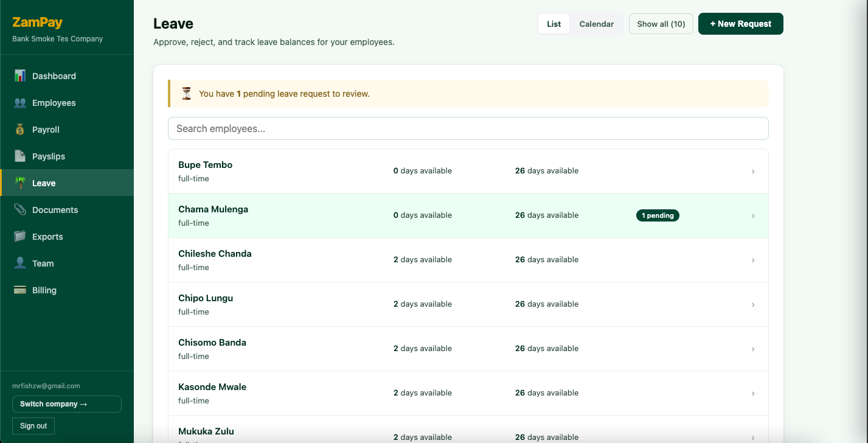The width and height of the screenshot is (868, 443).
Task: Expand Chisomo Banda row chevron
Action: pos(753,349)
